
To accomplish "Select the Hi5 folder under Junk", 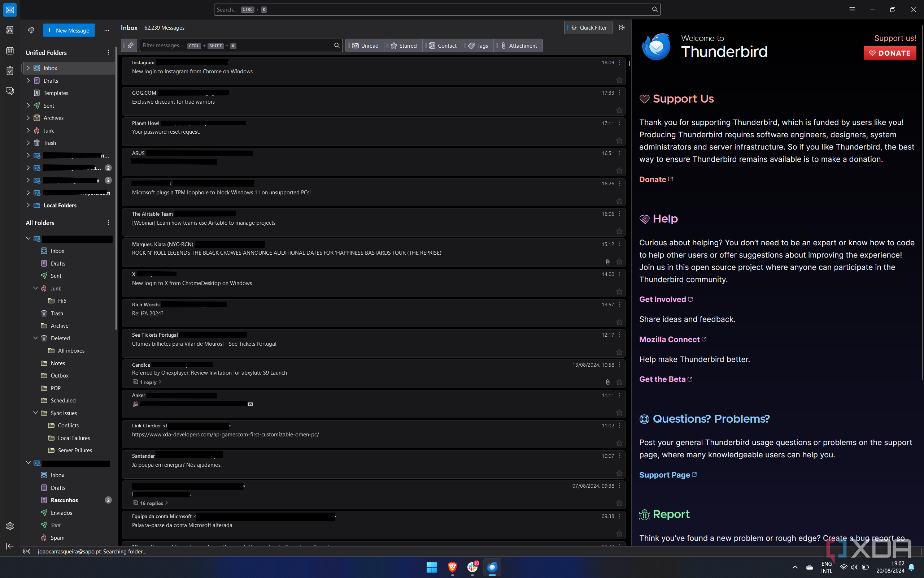I will [69, 301].
